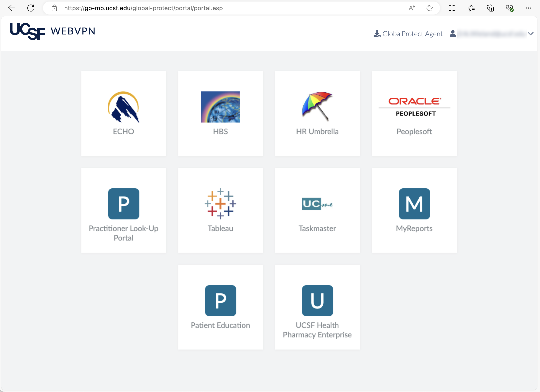The height and width of the screenshot is (392, 540).
Task: Activate the Read aloud icon
Action: 412,8
